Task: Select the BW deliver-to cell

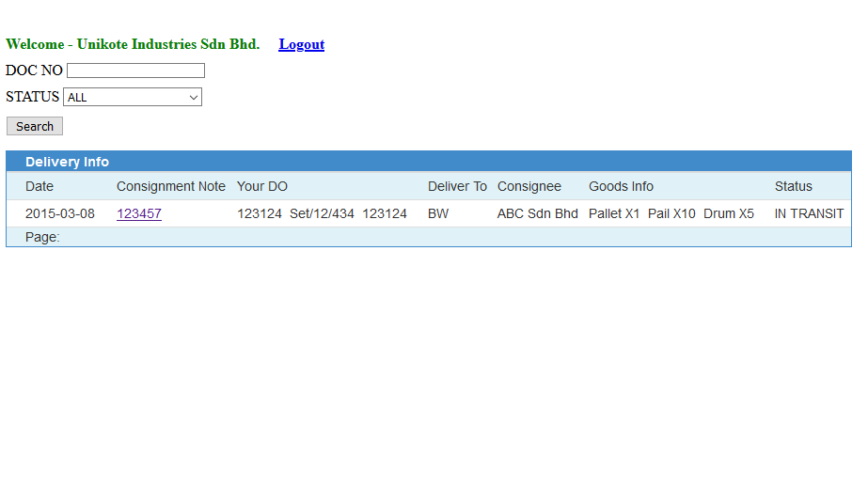Action: click(438, 213)
